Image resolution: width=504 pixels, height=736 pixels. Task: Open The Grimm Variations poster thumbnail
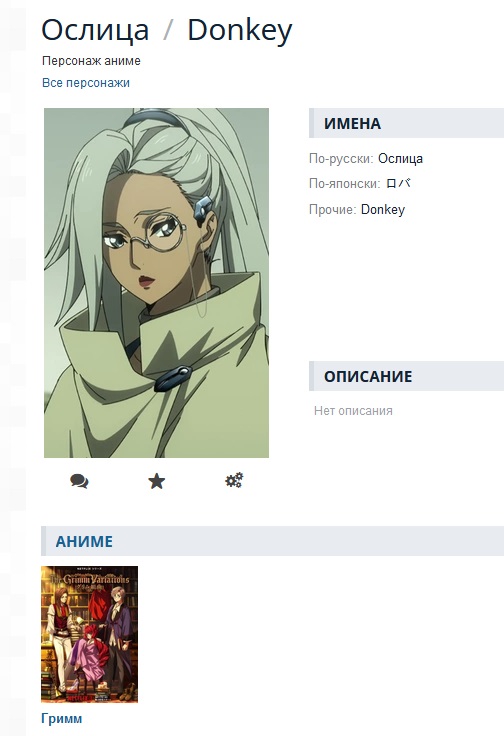[x=90, y=634]
